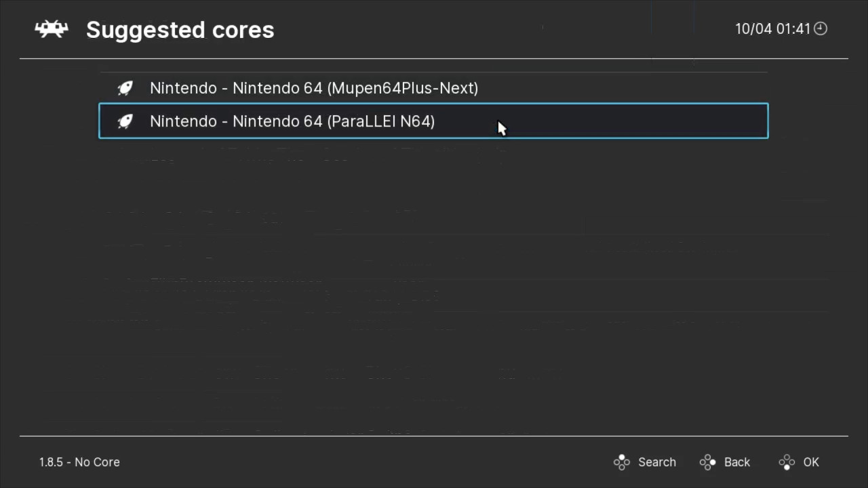The width and height of the screenshot is (868, 488).
Task: Click the clock icon next to the time
Action: coord(820,28)
